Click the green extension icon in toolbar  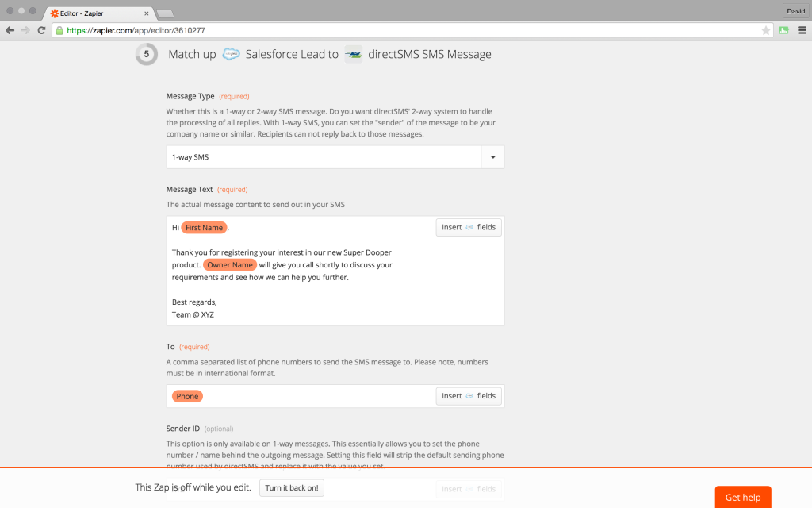[783, 31]
